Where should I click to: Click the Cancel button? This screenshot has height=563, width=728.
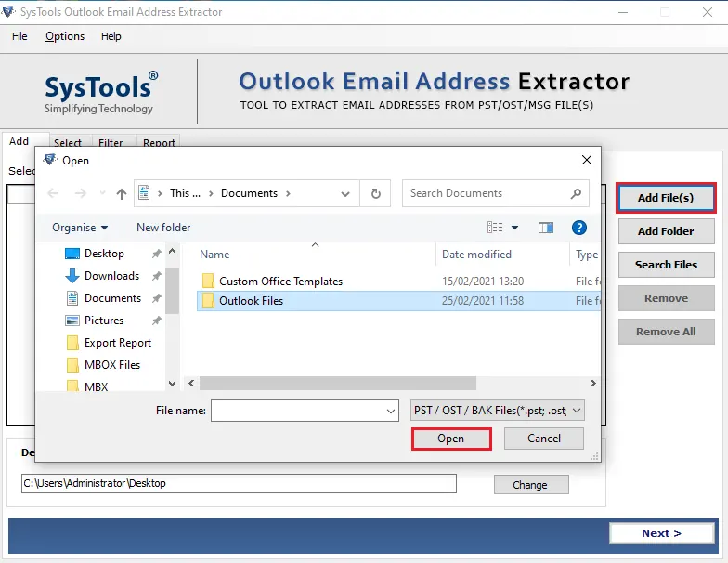(x=544, y=439)
